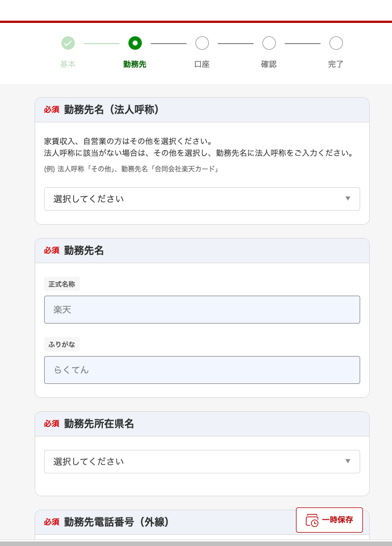
Task: Select the 確認 step label
Action: click(x=269, y=64)
